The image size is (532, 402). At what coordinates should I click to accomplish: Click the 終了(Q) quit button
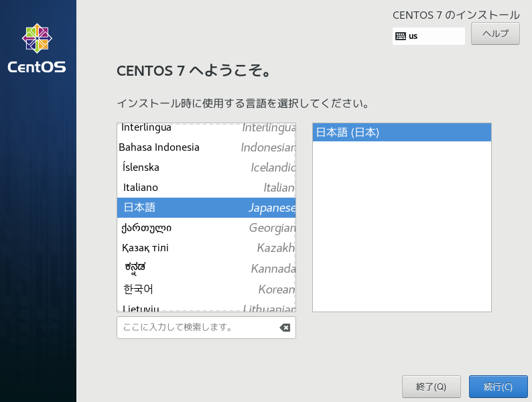(x=431, y=387)
